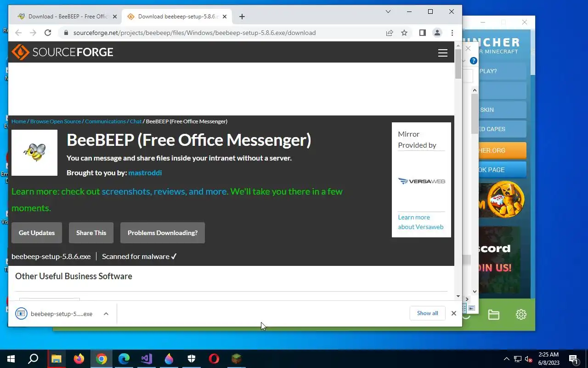588x368 pixels.
Task: Open Windows Security shield on taskbar
Action: pos(192,359)
